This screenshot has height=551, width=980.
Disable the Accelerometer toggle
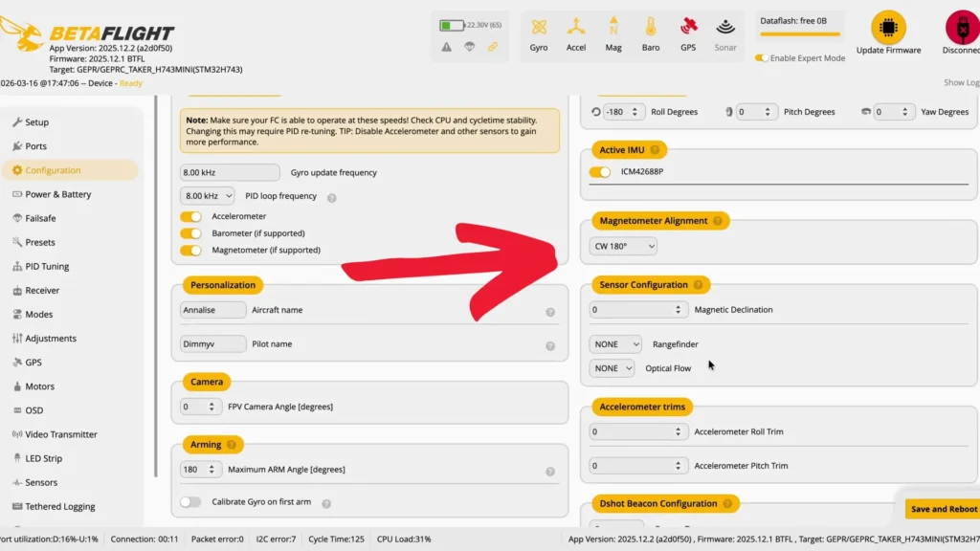click(x=191, y=216)
